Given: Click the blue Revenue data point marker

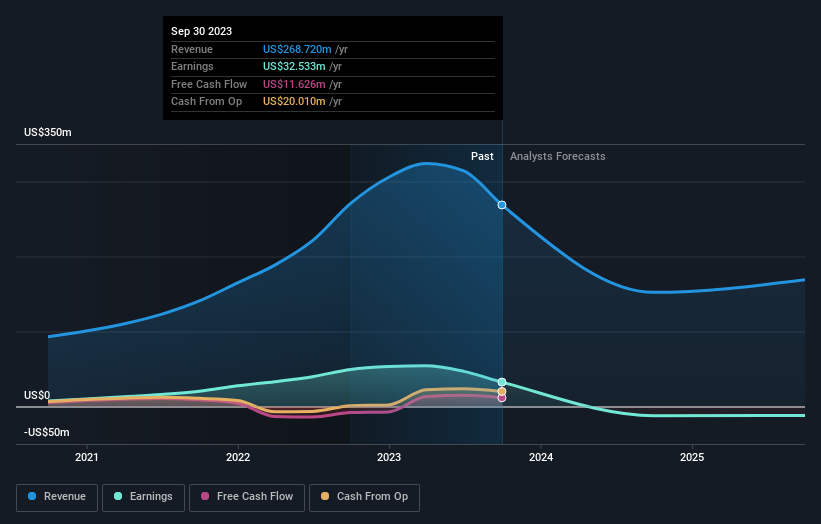Looking at the screenshot, I should click(502, 205).
